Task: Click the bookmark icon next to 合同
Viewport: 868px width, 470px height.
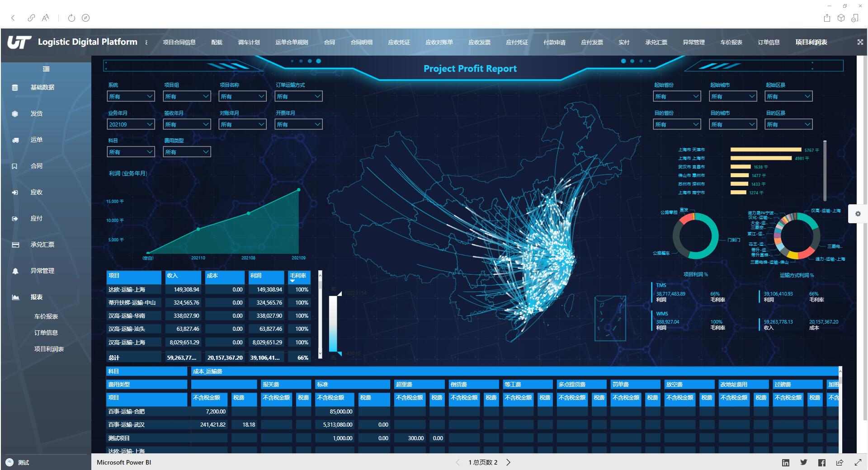Action: click(14, 166)
